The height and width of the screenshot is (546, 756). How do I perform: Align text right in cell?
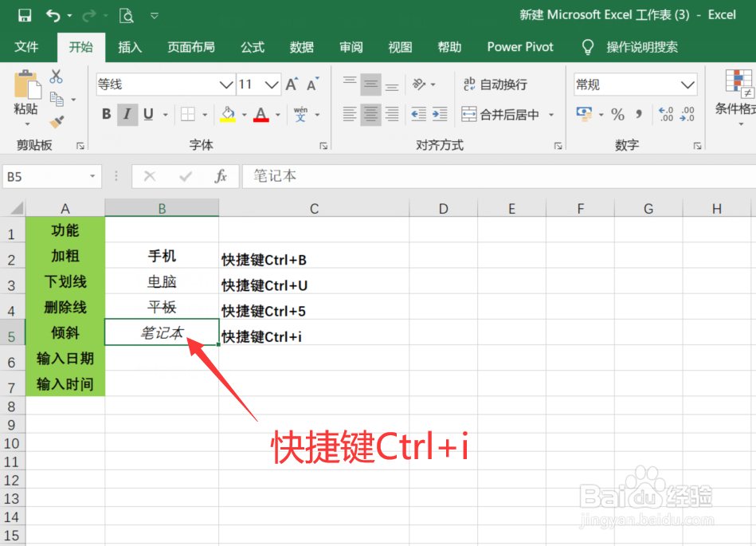(x=391, y=114)
